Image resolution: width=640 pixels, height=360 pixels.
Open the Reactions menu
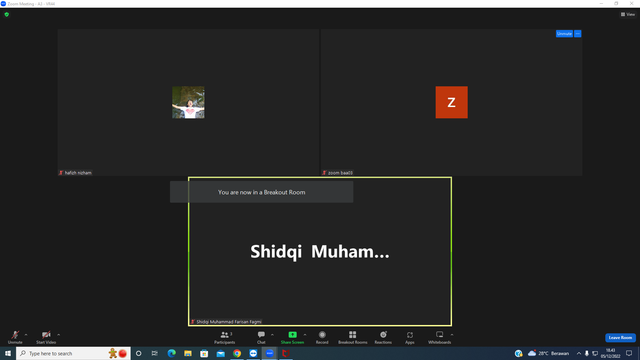383,337
